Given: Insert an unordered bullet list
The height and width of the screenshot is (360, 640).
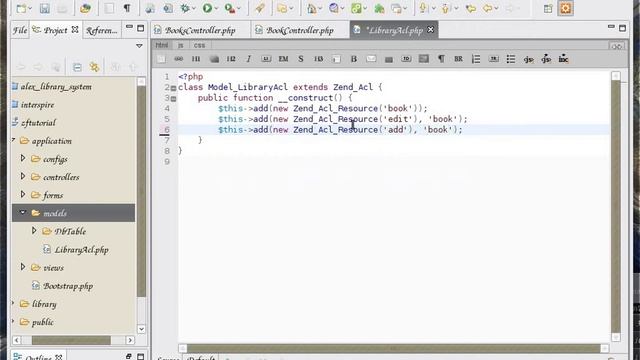Looking at the screenshot, I should click(511, 59).
